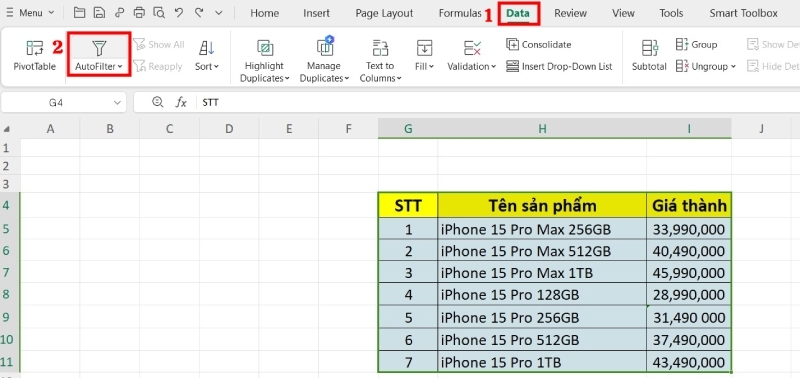Click the Print icon

(x=139, y=13)
